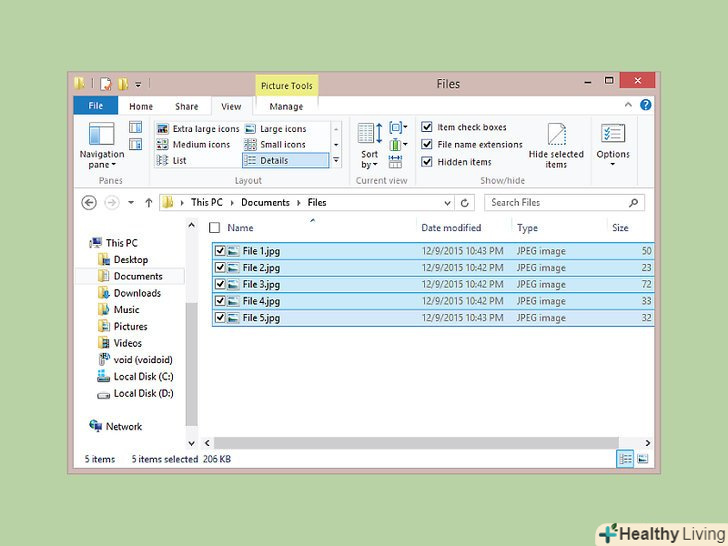Switch layout to Small icons
The image size is (728, 546).
(x=275, y=144)
